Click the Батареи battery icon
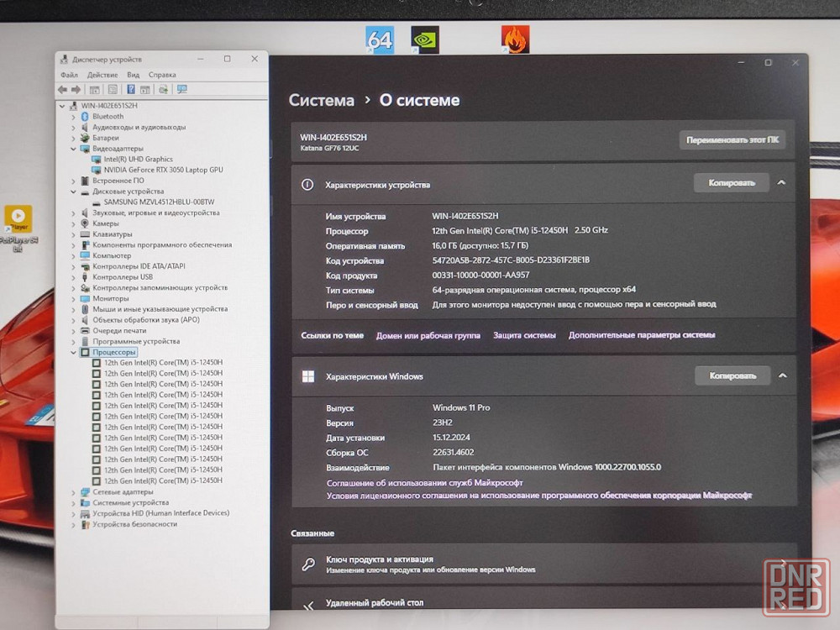This screenshot has height=630, width=840. pyautogui.click(x=85, y=138)
